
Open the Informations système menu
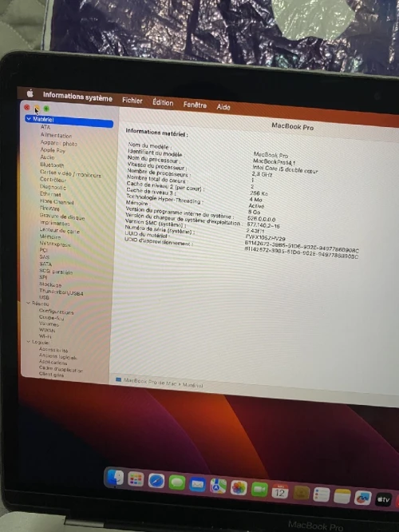click(77, 97)
